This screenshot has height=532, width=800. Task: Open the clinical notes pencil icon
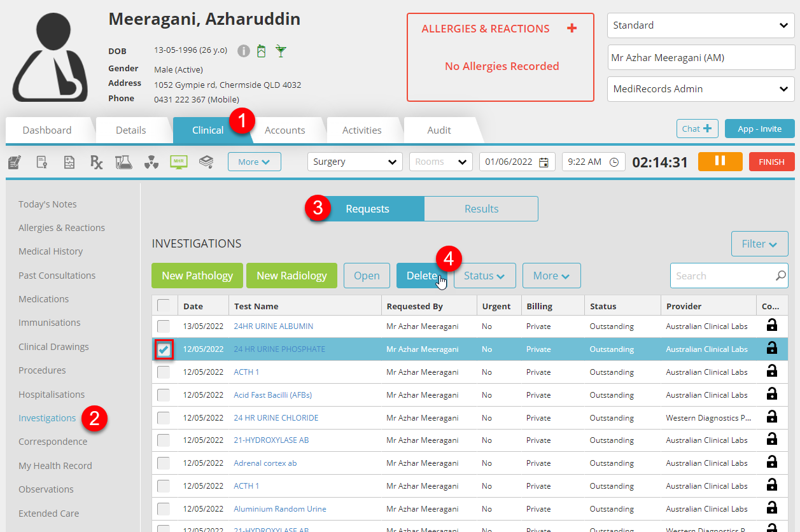pos(14,162)
